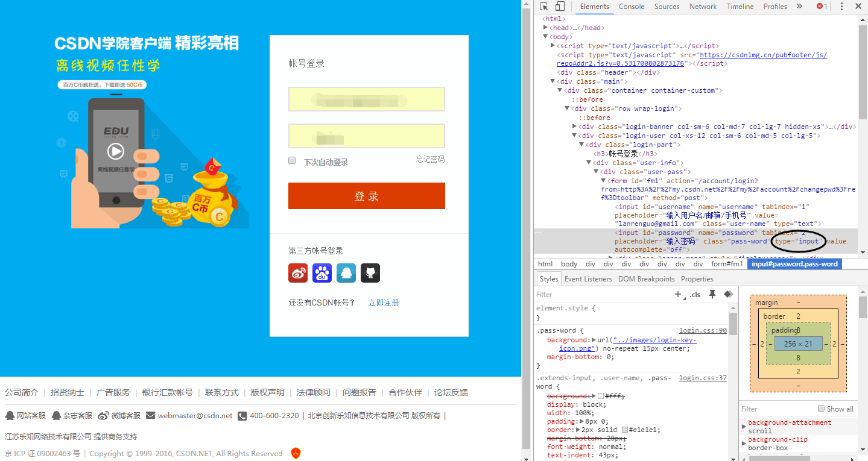Click the 微博客服 footer link
The height and width of the screenshot is (461, 868).
click(125, 416)
